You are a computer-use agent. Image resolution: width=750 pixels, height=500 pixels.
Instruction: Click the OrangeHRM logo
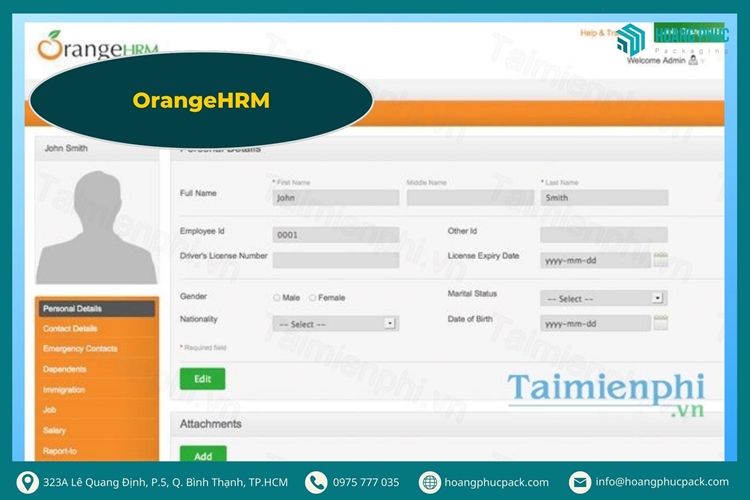98,46
